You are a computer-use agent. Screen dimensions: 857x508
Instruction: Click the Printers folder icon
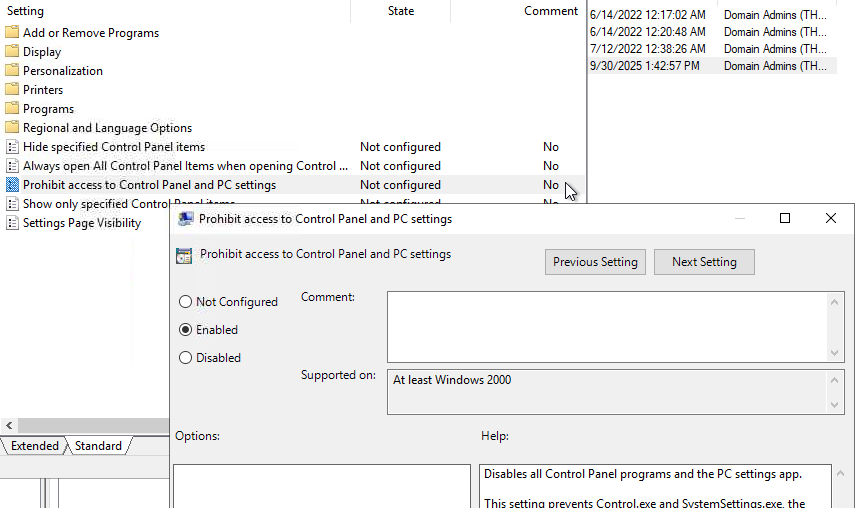click(12, 90)
